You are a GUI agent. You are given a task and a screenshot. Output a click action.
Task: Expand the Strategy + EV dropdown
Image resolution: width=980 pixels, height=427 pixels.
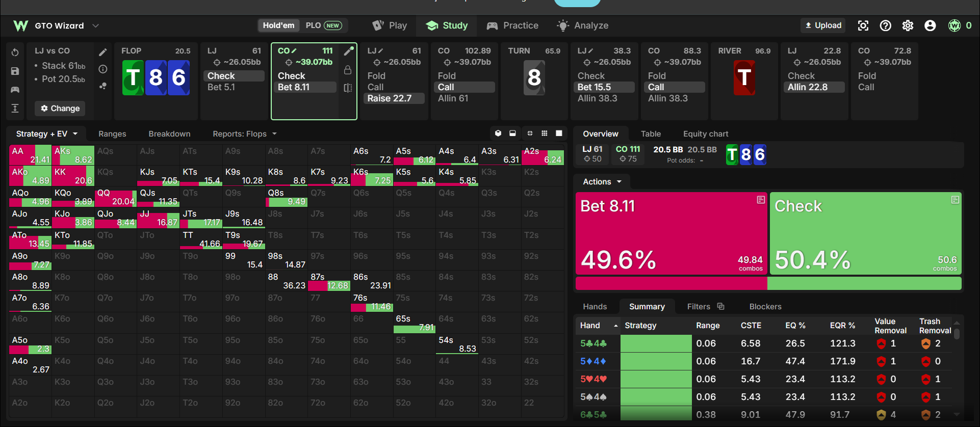(x=47, y=134)
